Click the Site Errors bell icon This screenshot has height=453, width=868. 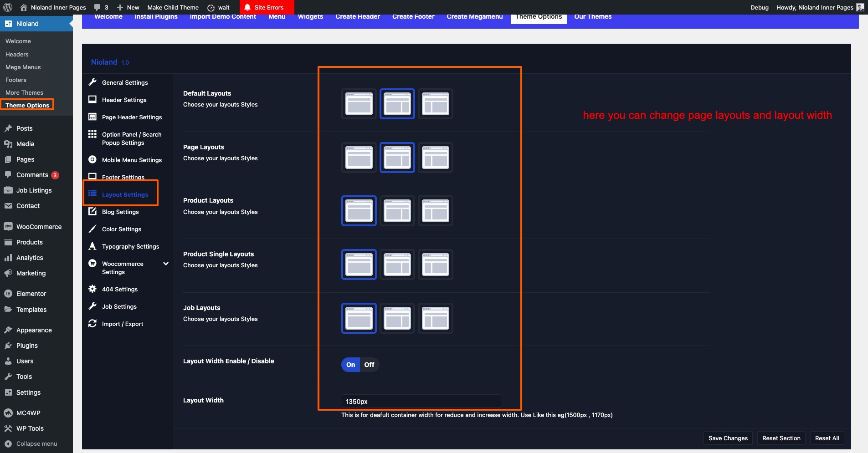[x=247, y=7]
